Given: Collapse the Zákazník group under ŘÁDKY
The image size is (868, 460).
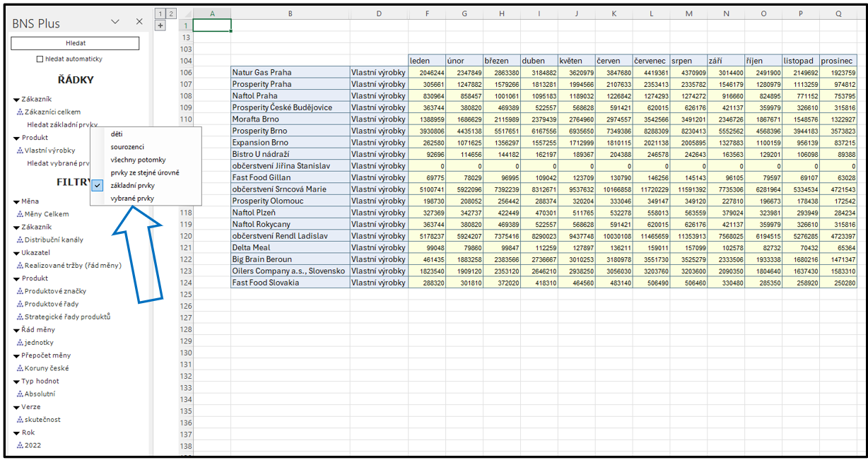Looking at the screenshot, I should click(16, 100).
